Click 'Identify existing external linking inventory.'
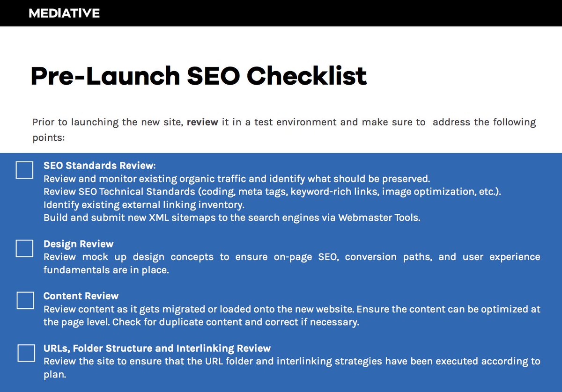The width and height of the screenshot is (562, 392). tap(144, 205)
